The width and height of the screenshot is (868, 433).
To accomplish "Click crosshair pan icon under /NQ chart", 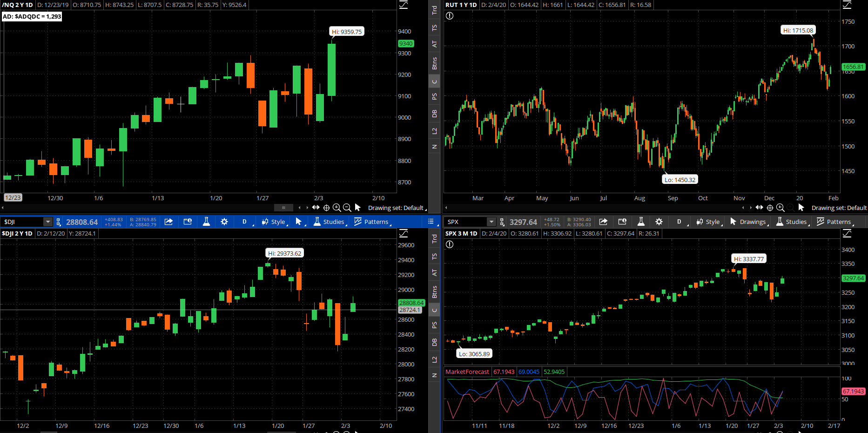I will click(326, 208).
